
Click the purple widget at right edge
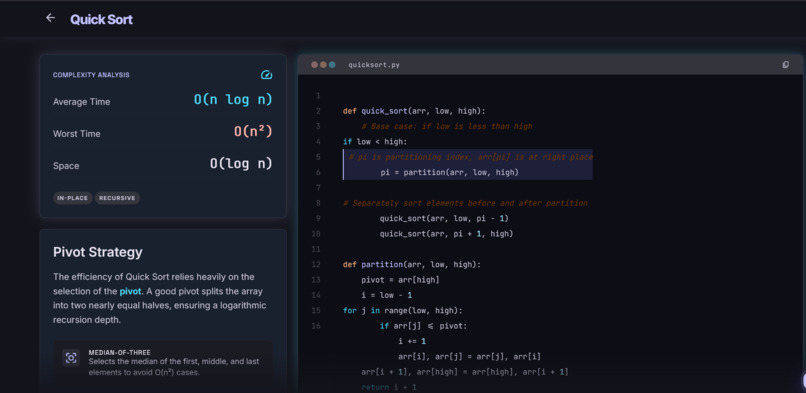click(803, 381)
